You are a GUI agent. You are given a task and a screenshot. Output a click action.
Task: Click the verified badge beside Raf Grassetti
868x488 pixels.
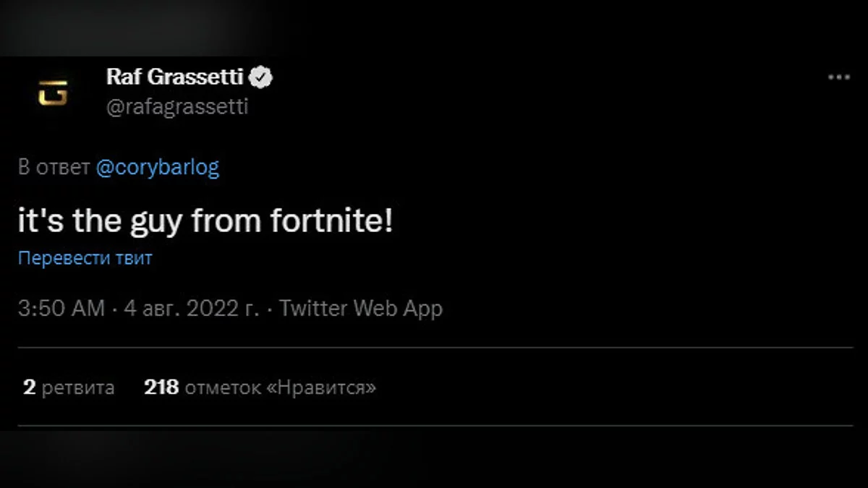262,77
